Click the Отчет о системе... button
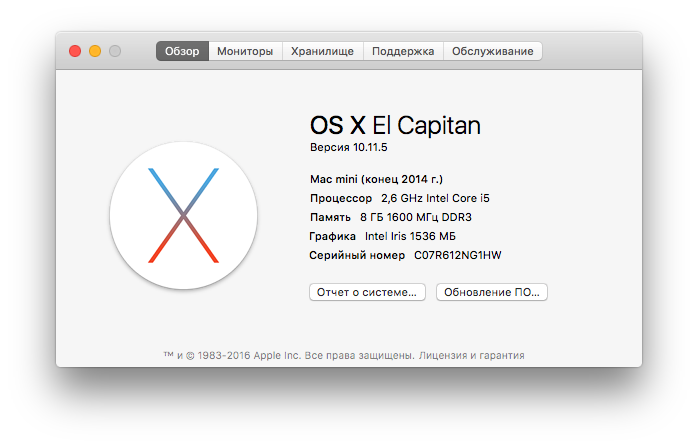 click(367, 292)
